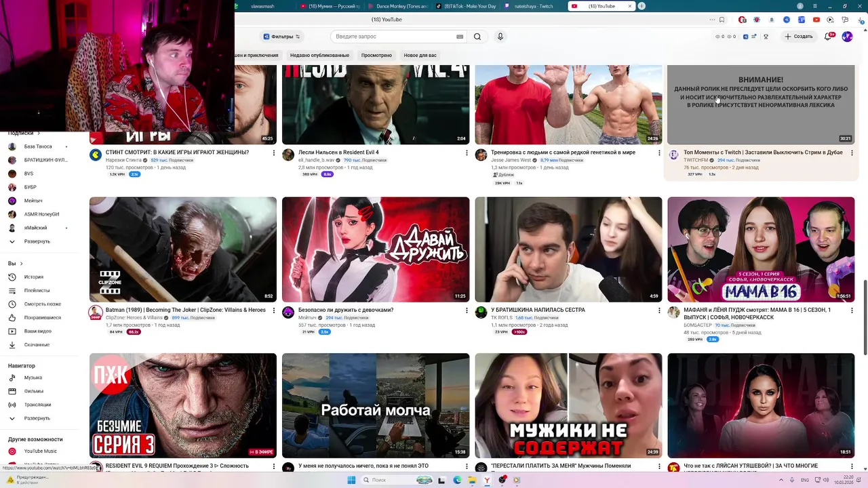Click the magnifier search button
868x488 pixels.
tap(477, 37)
